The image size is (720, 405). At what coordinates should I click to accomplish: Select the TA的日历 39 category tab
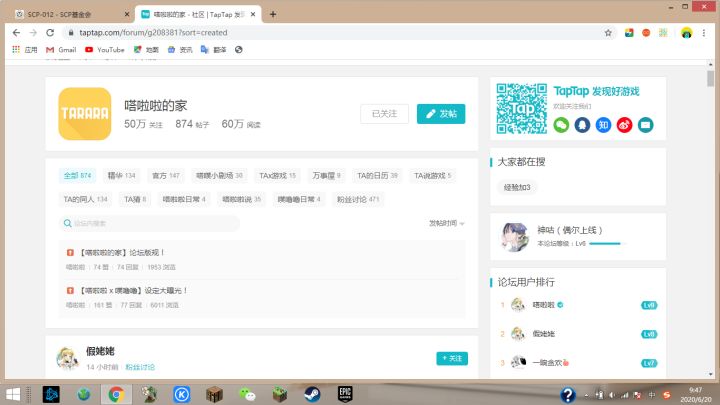(x=377, y=175)
